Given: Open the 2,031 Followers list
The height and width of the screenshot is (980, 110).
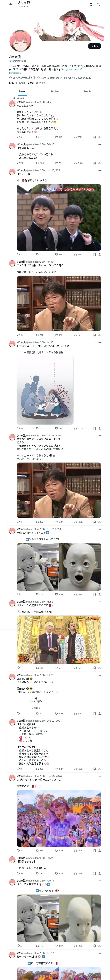Looking at the screenshot, I should (x=36, y=82).
